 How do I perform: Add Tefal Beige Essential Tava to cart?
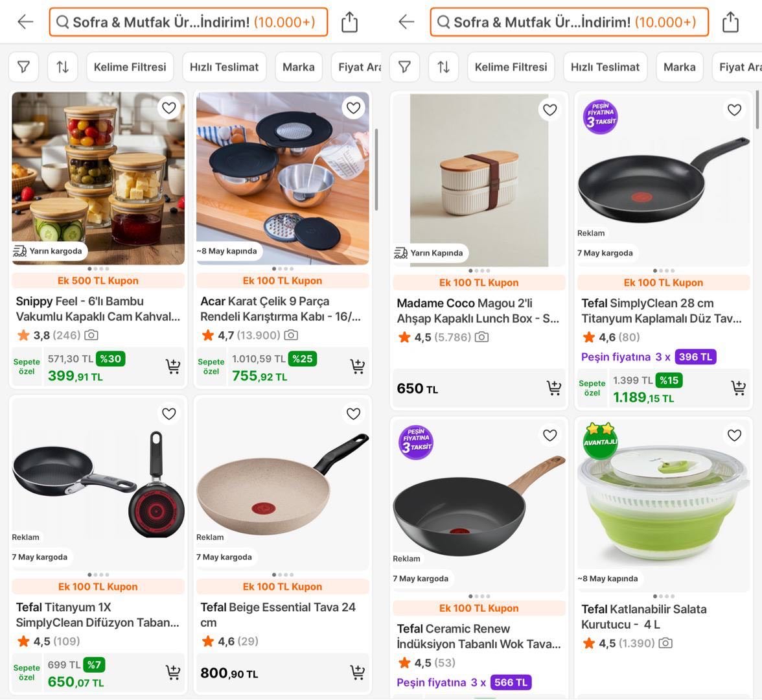[358, 672]
